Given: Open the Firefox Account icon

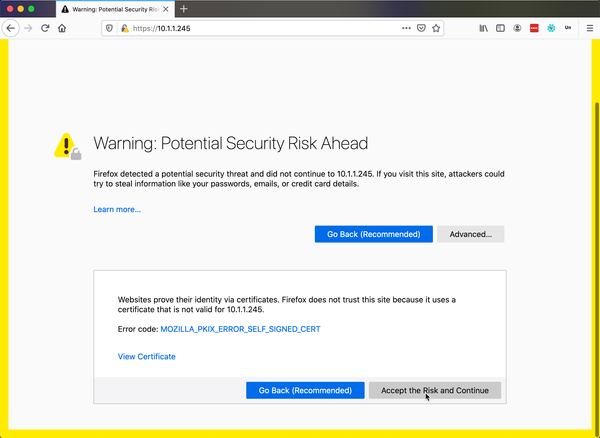Looking at the screenshot, I should pyautogui.click(x=518, y=28).
